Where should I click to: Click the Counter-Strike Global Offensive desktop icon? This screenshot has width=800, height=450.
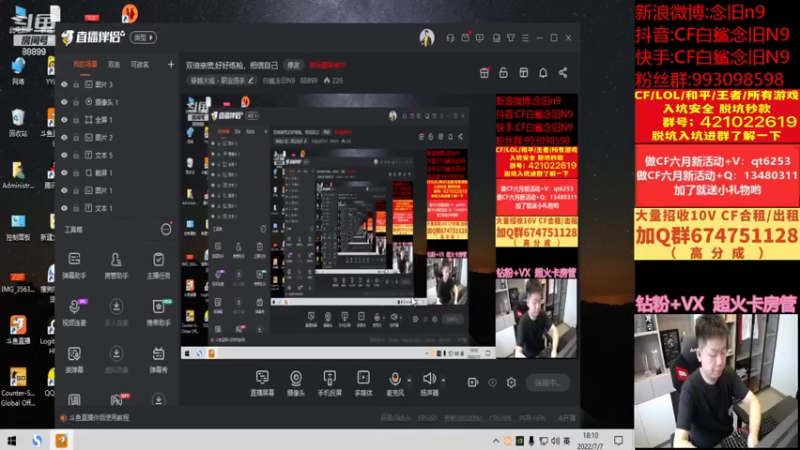[18, 387]
